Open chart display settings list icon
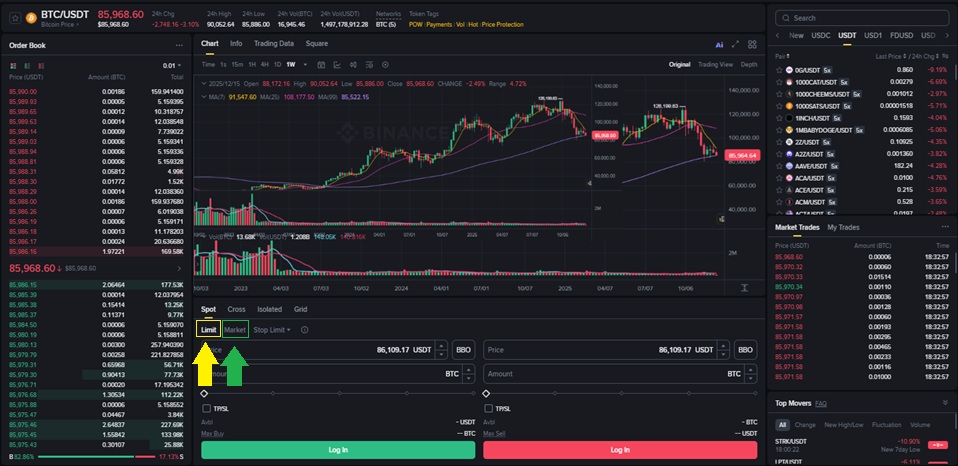 click(369, 65)
